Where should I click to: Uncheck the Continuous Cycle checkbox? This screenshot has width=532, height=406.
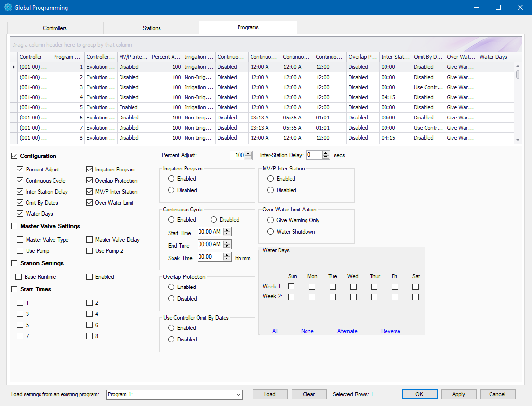tap(20, 181)
